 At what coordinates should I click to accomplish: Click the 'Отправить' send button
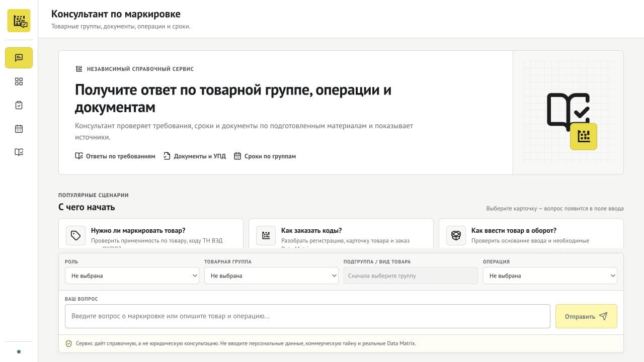[586, 316]
